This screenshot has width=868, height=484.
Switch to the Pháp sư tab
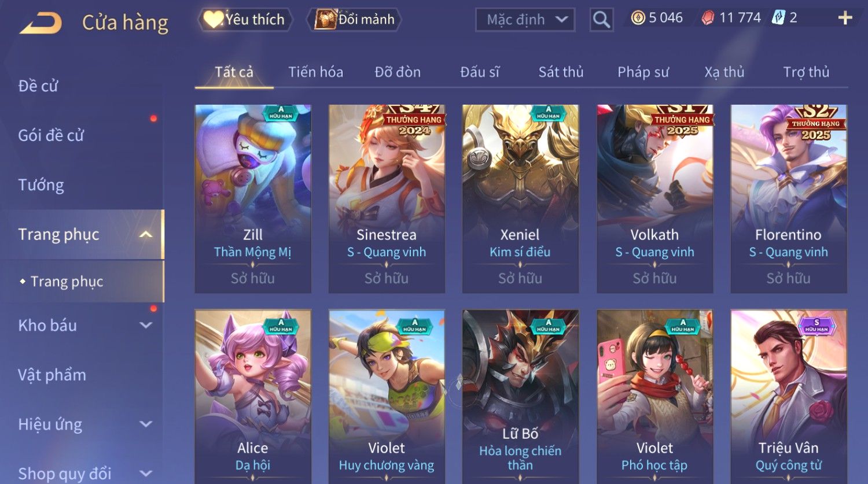click(643, 72)
